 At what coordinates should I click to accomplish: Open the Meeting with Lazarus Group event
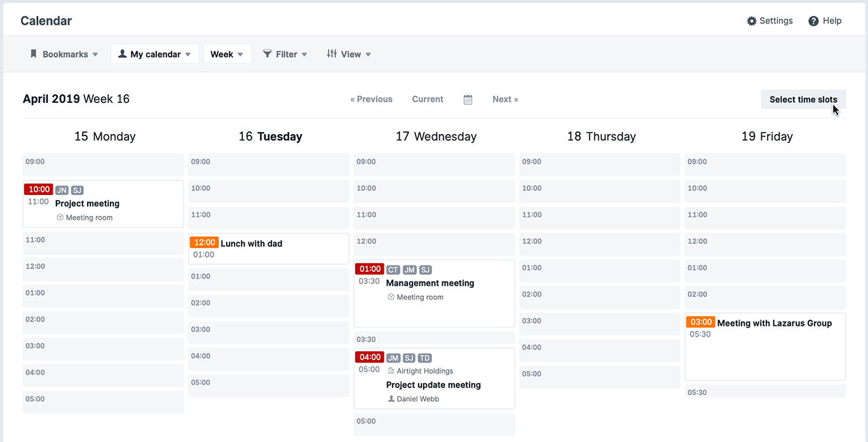[765, 347]
